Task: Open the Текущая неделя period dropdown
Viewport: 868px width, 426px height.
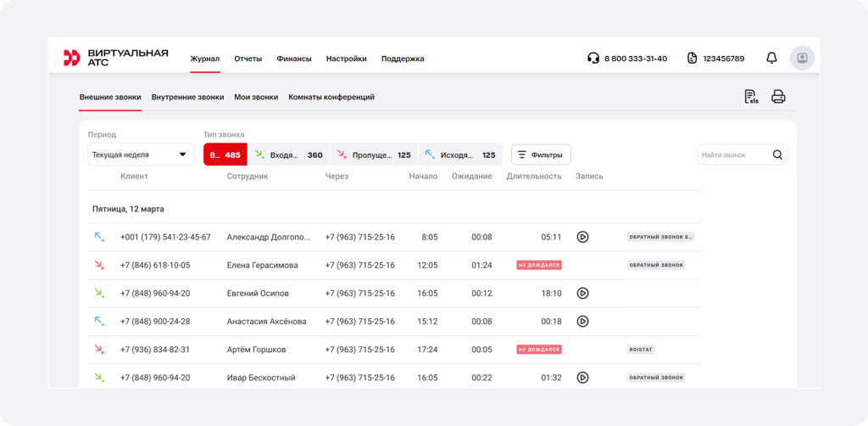Action: pos(142,154)
